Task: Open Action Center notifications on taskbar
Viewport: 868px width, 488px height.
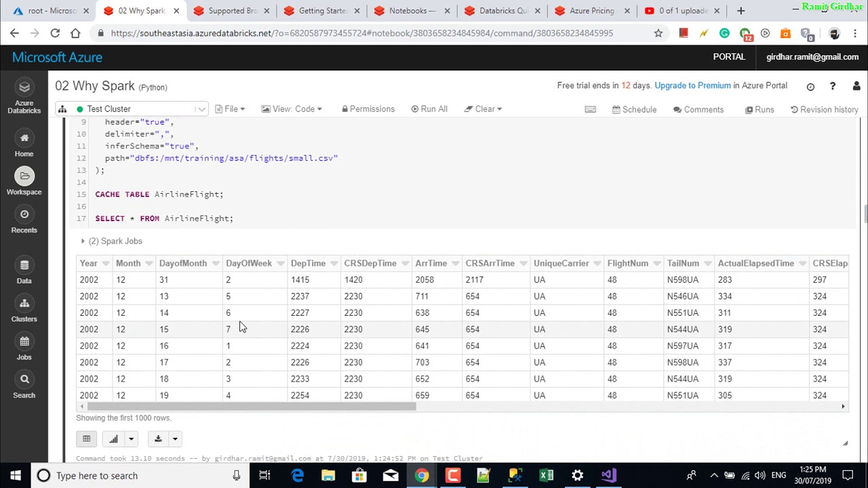Action: click(848, 475)
